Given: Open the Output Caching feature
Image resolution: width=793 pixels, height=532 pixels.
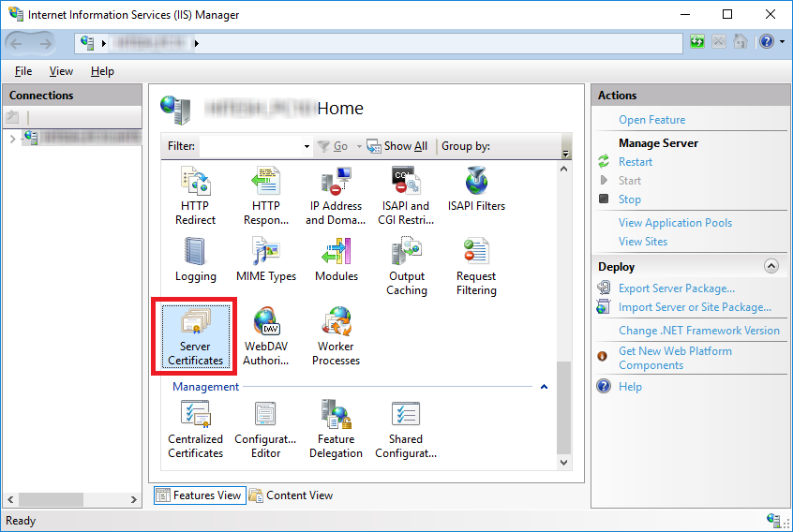Looking at the screenshot, I should (x=407, y=267).
